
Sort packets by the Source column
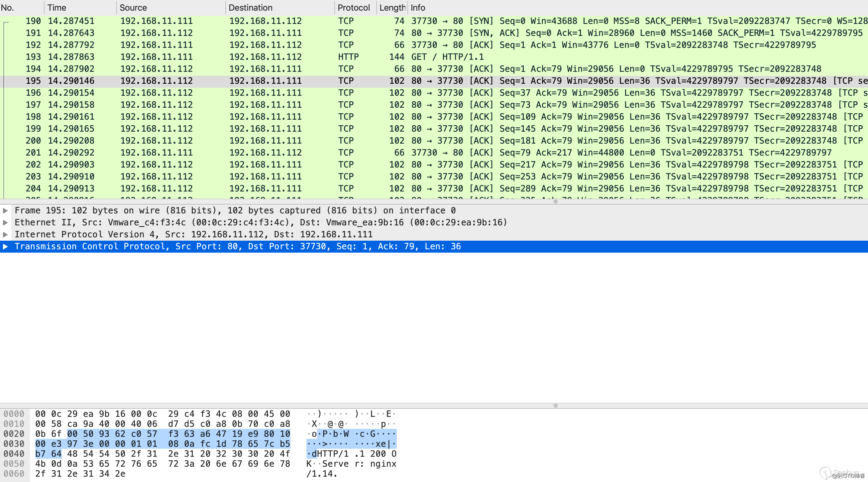click(133, 7)
